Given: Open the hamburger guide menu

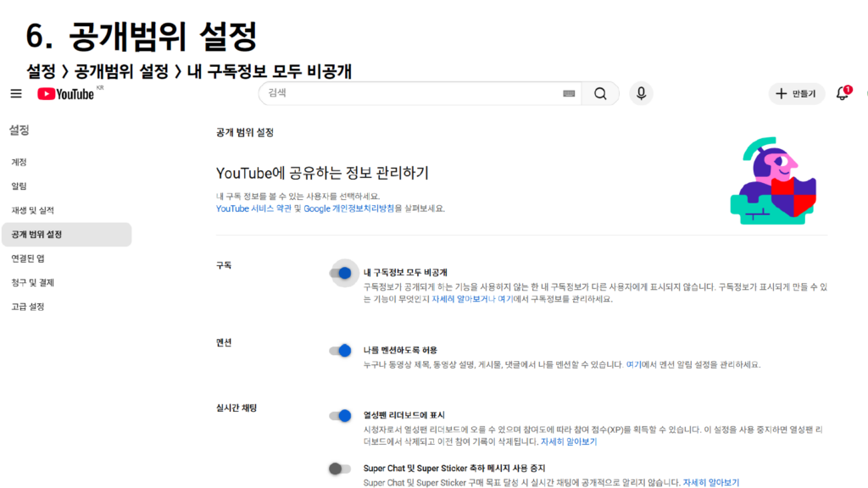Looking at the screenshot, I should click(x=16, y=93).
